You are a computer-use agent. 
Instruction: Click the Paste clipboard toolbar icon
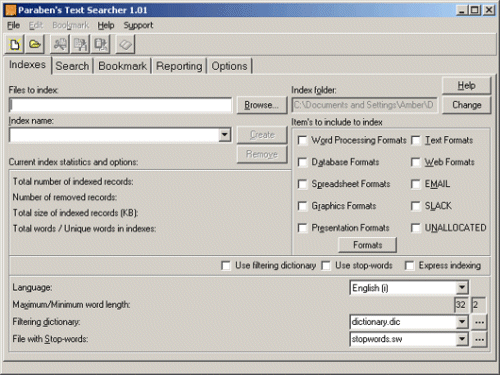click(x=101, y=44)
